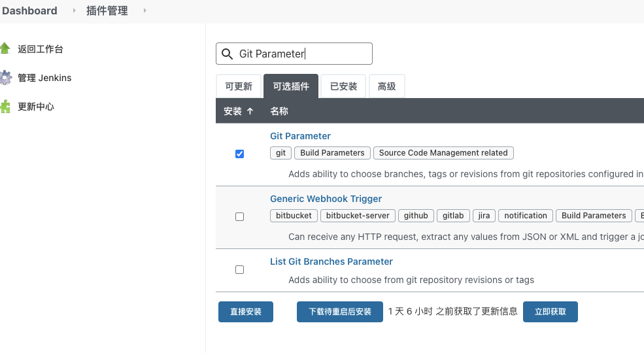Open the 已安装 tab

343,86
